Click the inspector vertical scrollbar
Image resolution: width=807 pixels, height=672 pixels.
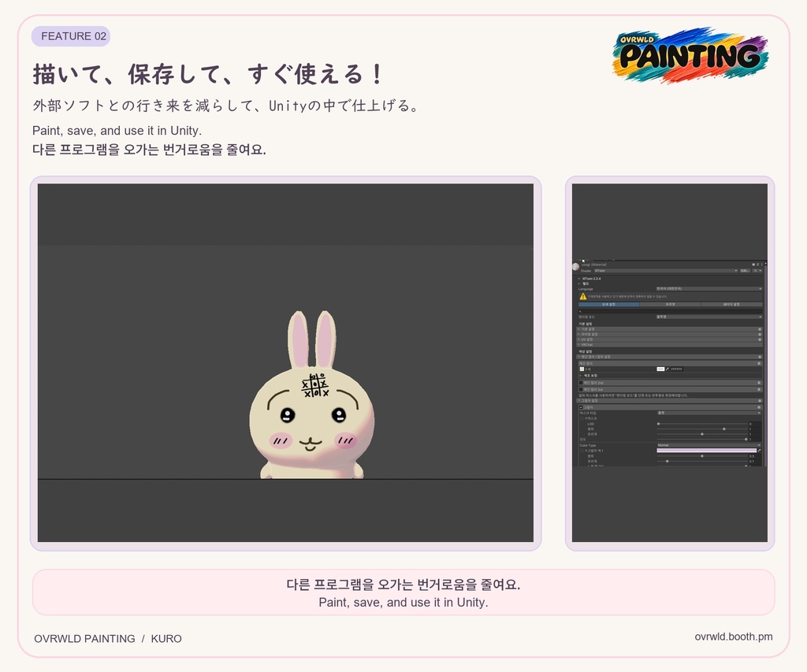click(765, 364)
